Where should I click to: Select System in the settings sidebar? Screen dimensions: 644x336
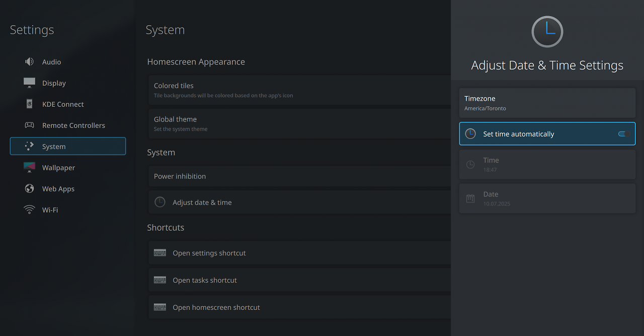pos(68,146)
